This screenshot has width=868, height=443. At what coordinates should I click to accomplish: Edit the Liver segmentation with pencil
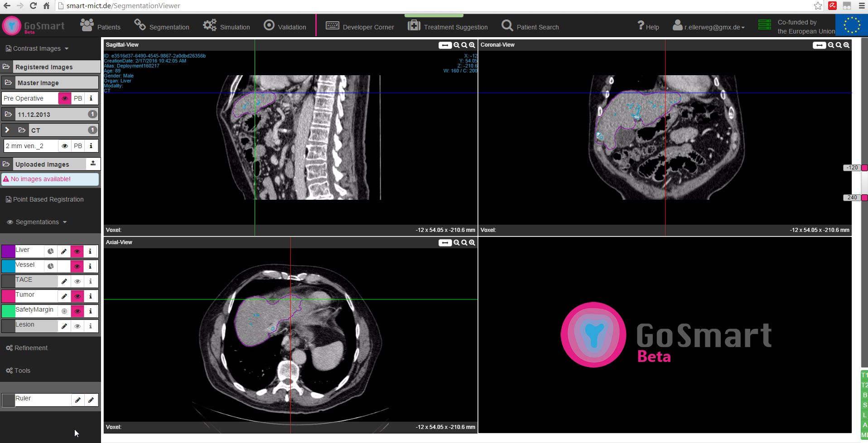click(64, 251)
